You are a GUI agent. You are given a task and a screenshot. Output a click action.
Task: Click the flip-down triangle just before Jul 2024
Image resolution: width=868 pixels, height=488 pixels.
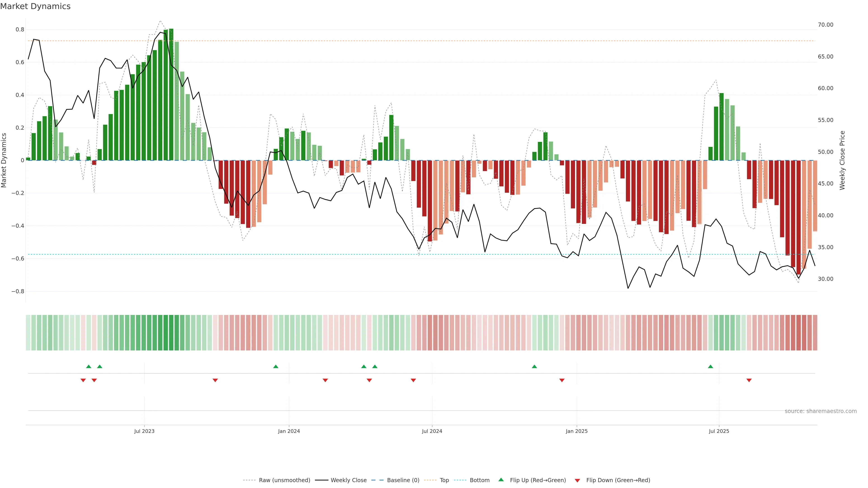click(413, 380)
